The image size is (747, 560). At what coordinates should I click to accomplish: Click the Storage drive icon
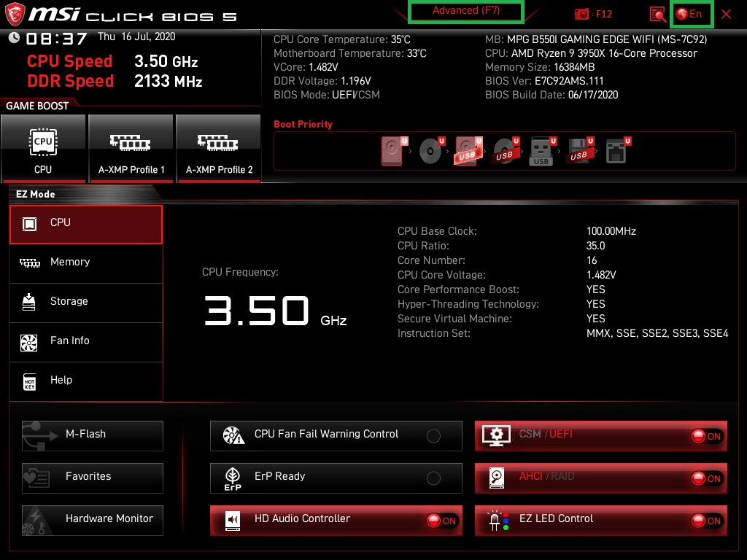(29, 302)
